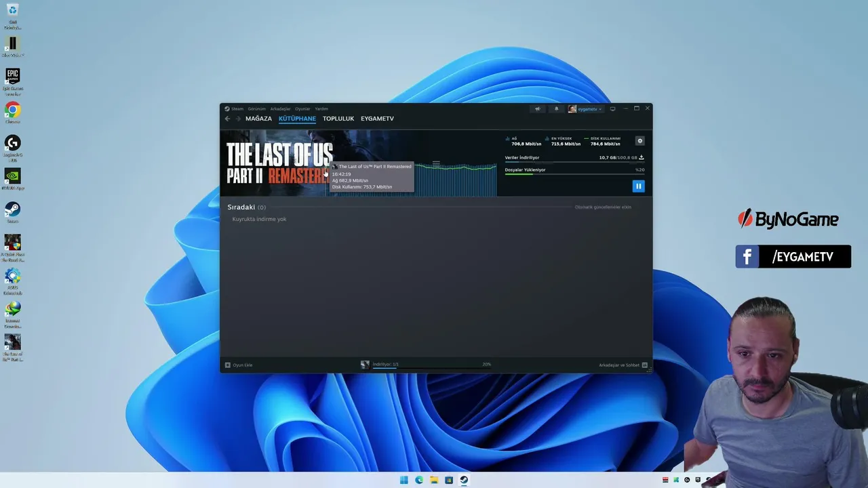Click the NVIDIA App desktop icon
868x488 pixels.
coord(12,179)
